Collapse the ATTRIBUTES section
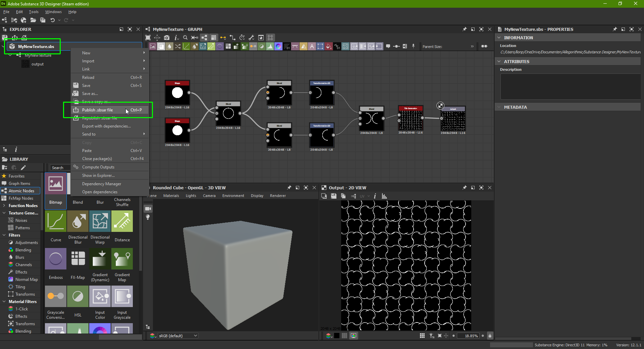Image resolution: width=644 pixels, height=349 pixels. point(499,61)
